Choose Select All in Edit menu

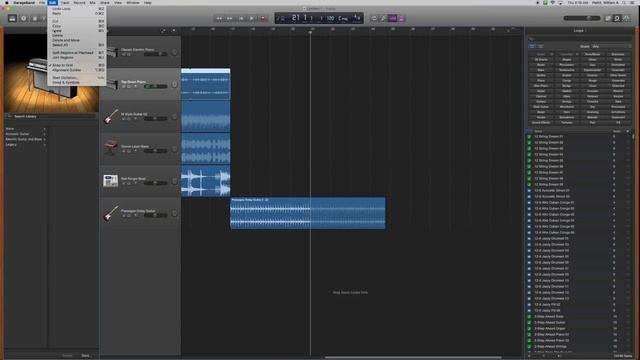coord(76,45)
